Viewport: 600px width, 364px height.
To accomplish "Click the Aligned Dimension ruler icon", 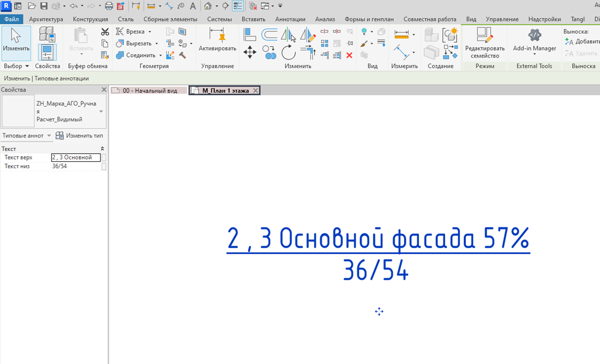I will (x=401, y=34).
